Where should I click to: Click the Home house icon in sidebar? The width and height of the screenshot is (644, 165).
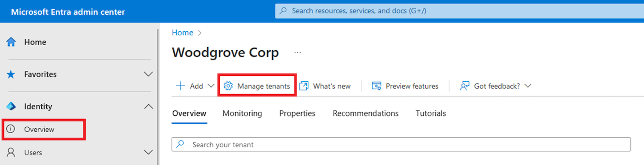point(11,42)
